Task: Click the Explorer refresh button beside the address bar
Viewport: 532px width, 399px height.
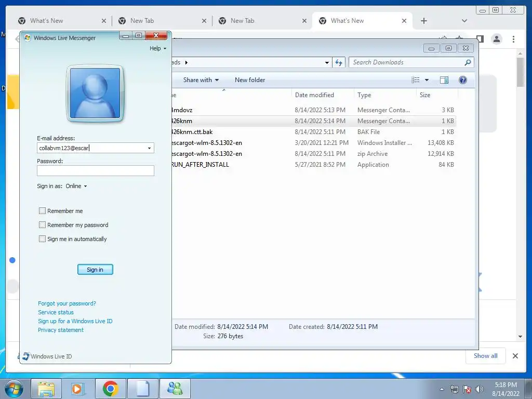Action: (x=339, y=62)
